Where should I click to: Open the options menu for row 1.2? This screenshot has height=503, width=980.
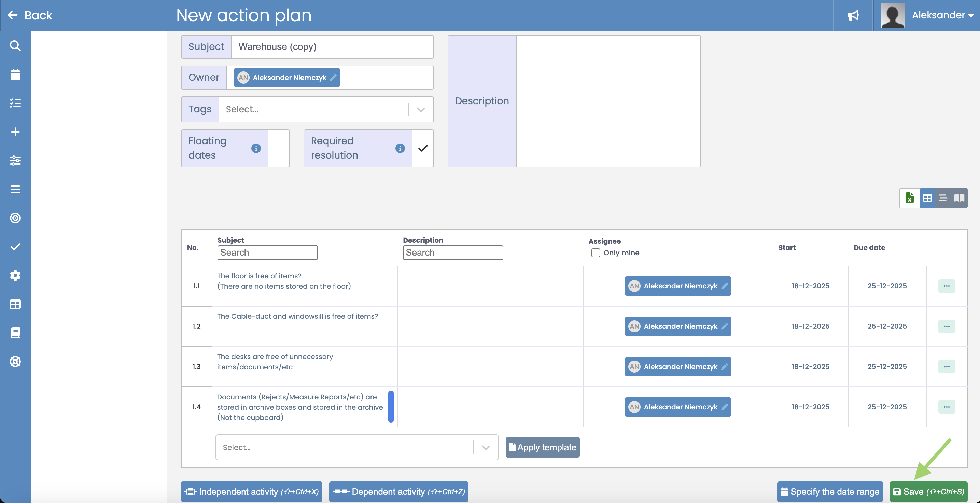pyautogui.click(x=947, y=326)
